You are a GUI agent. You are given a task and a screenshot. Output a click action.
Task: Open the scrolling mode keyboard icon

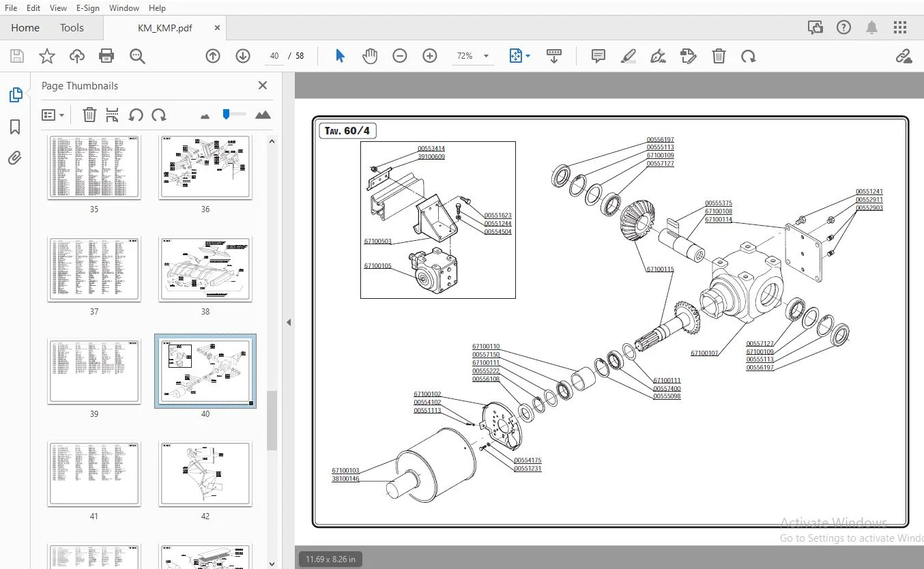554,56
